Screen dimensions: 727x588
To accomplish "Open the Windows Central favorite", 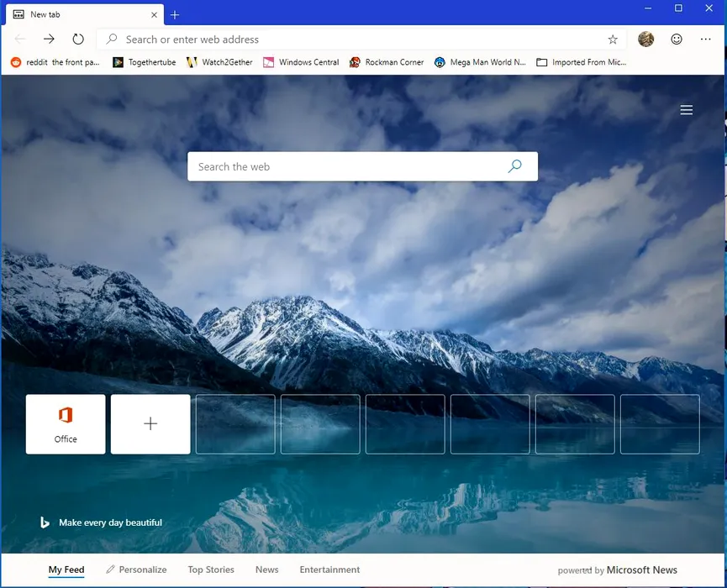I will coord(301,62).
